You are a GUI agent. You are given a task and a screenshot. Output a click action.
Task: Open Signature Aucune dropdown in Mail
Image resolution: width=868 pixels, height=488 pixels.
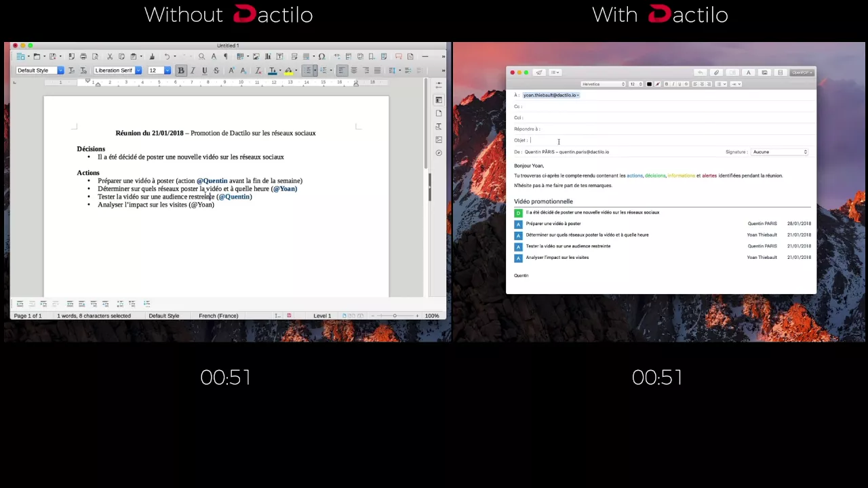point(780,152)
